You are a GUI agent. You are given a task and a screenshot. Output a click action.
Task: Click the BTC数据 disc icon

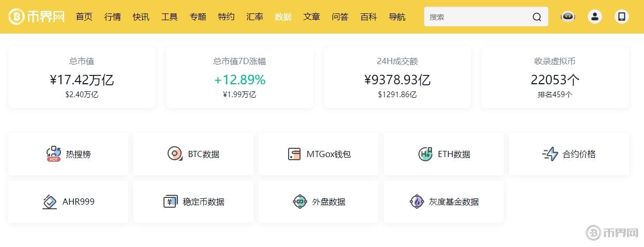(175, 154)
